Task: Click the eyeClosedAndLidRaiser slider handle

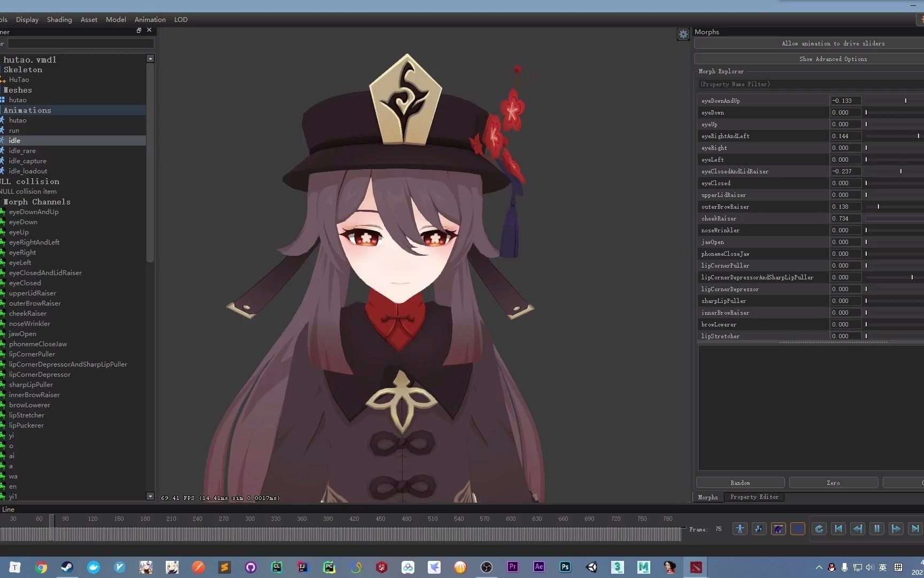Action: [900, 171]
